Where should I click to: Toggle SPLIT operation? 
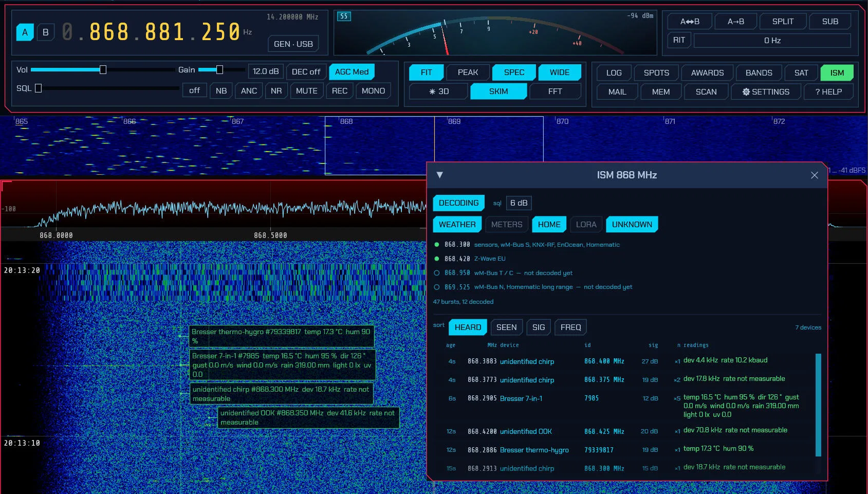tap(783, 21)
